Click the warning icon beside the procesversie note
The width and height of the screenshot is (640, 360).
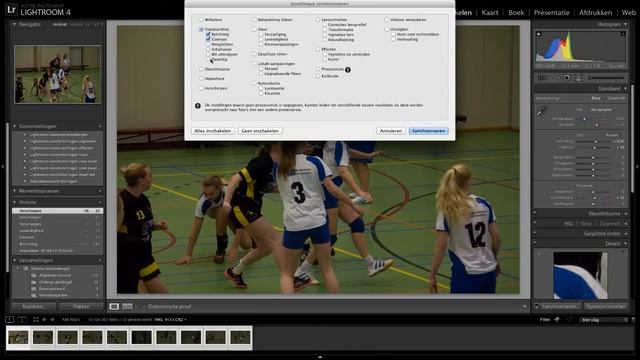[x=198, y=106]
